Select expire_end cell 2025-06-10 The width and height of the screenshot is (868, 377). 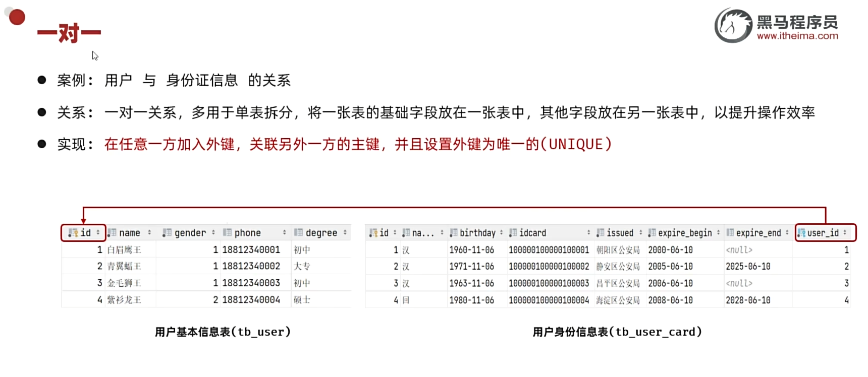(748, 267)
